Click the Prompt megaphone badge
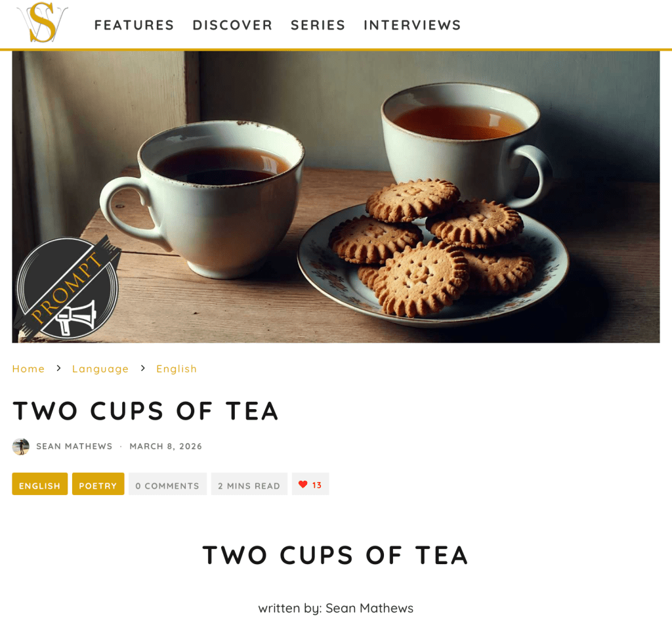This screenshot has height=635, width=672. [x=68, y=288]
